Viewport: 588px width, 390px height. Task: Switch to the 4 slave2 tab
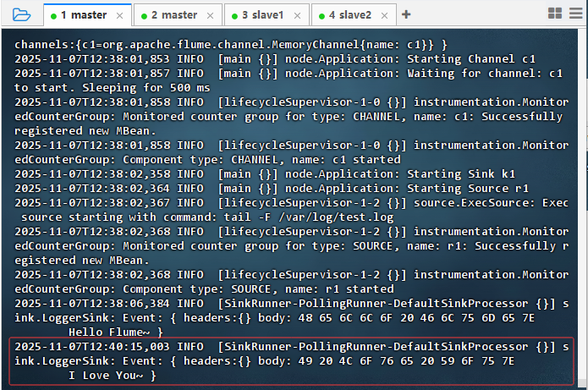point(354,15)
